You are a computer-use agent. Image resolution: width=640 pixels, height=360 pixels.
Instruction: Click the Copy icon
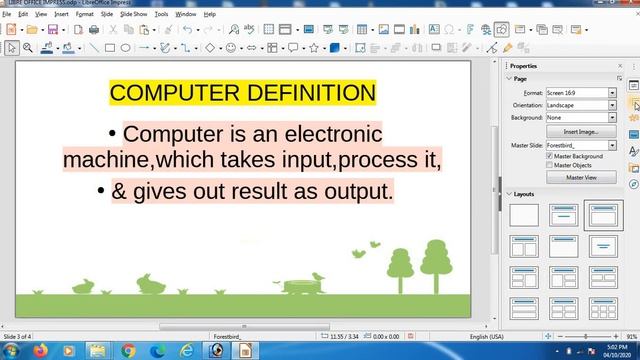[x=129, y=29]
